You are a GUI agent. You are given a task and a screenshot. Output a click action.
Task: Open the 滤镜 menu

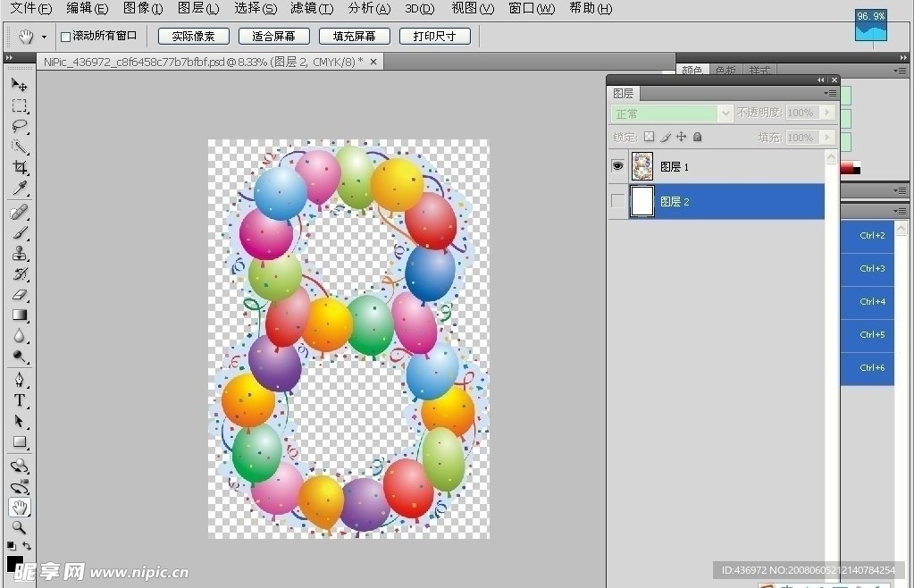tap(312, 8)
